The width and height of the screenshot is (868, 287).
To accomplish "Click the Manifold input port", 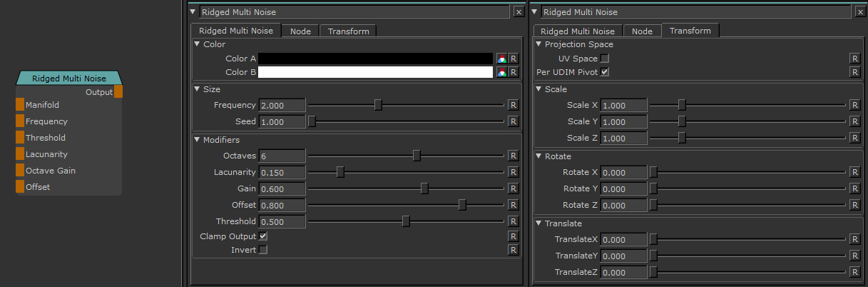I will [20, 105].
